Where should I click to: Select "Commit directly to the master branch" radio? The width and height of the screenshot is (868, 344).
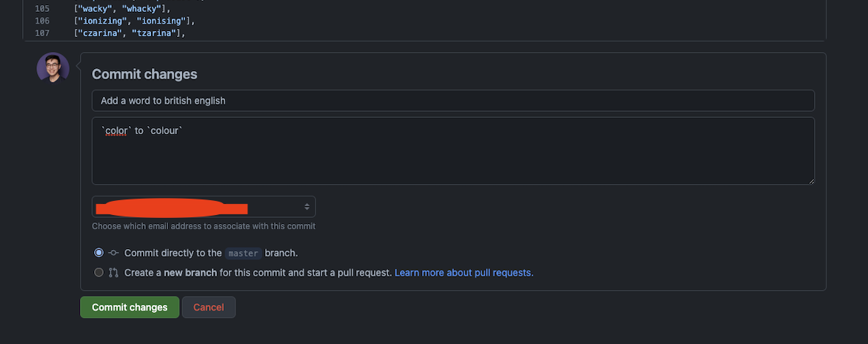[x=99, y=253]
